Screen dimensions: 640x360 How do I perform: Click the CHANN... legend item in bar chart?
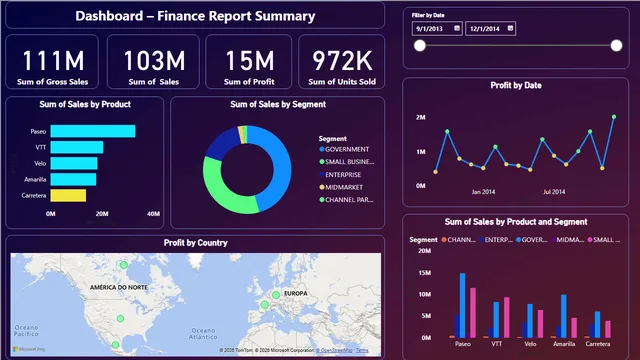[x=459, y=240]
